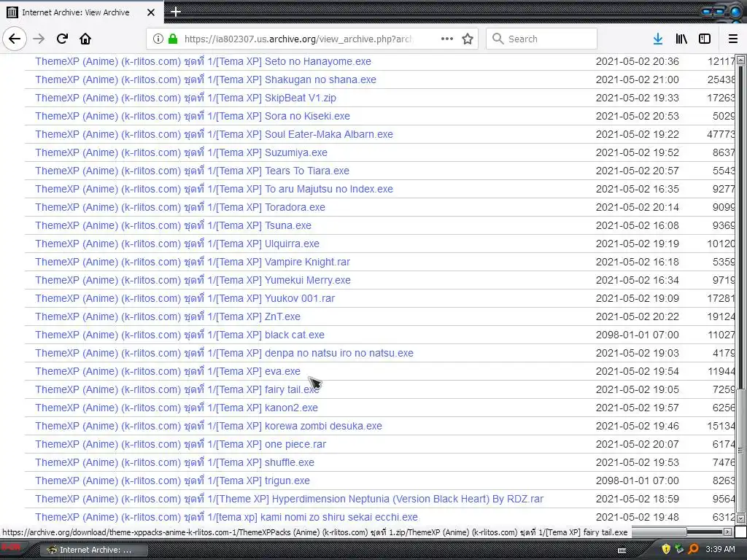Open eva.exe file link
The height and width of the screenshot is (560, 747).
point(168,371)
